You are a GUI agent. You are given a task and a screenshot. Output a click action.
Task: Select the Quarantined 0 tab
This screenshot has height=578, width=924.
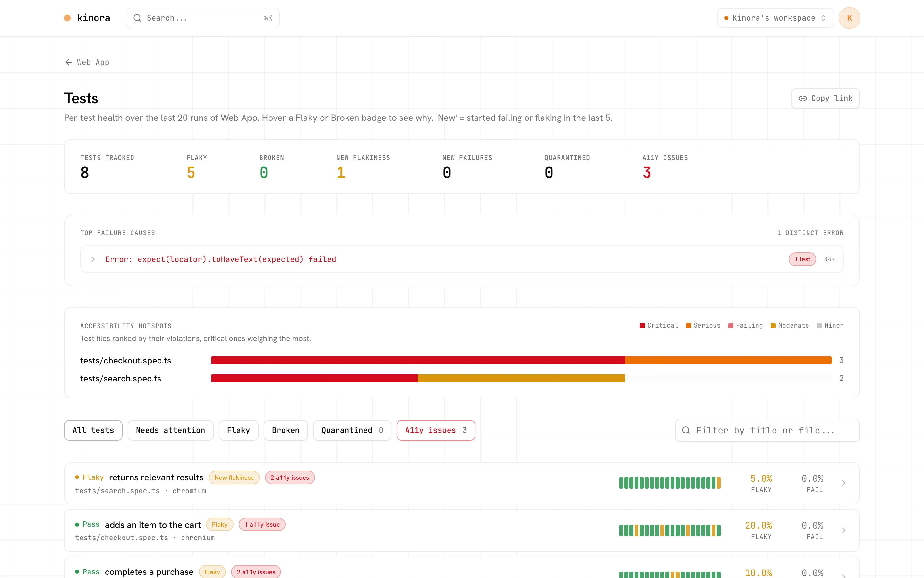pyautogui.click(x=352, y=430)
